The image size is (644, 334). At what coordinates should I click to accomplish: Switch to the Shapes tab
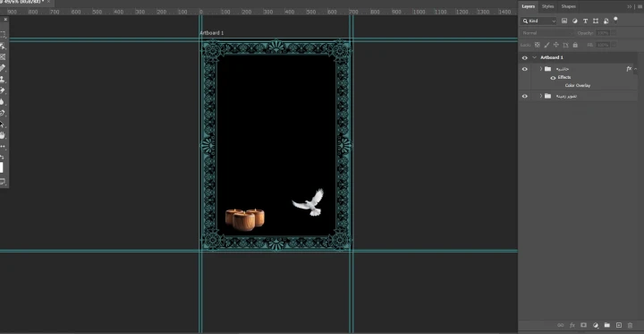click(x=569, y=6)
